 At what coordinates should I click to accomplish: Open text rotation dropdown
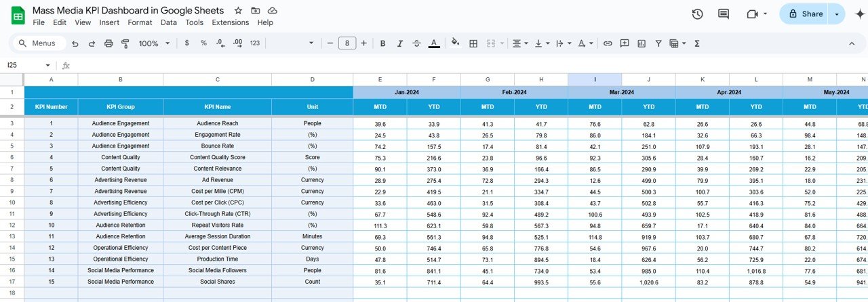pos(585,43)
